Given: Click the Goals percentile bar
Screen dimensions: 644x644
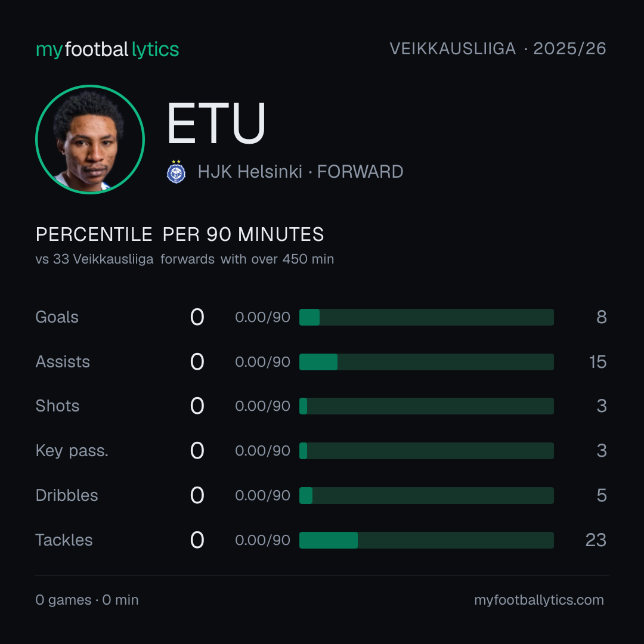Looking at the screenshot, I should coord(426,317).
